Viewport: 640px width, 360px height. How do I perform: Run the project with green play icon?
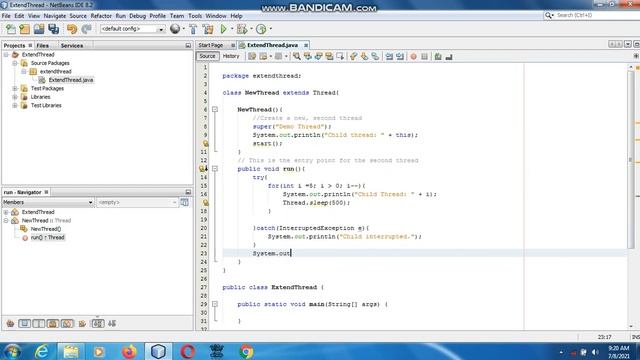[x=223, y=29]
